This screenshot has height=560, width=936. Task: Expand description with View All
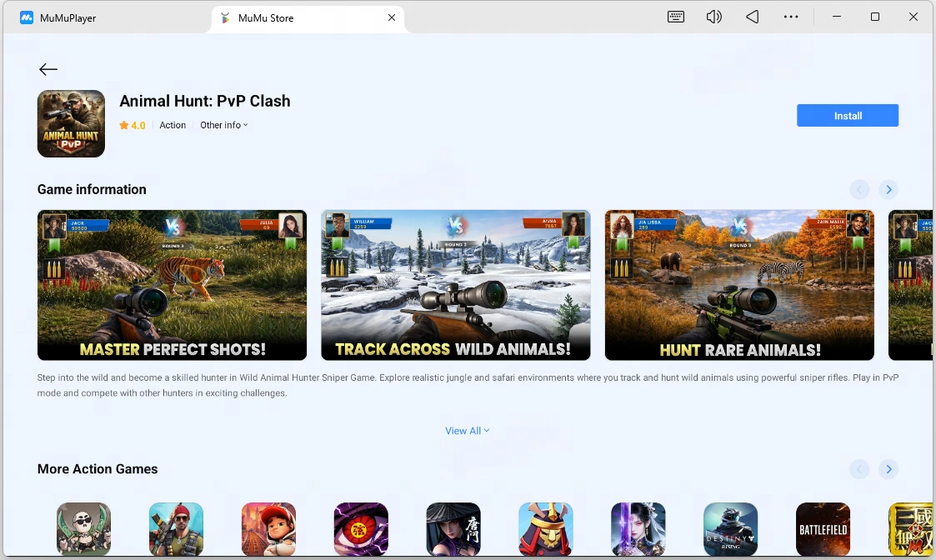click(x=468, y=431)
